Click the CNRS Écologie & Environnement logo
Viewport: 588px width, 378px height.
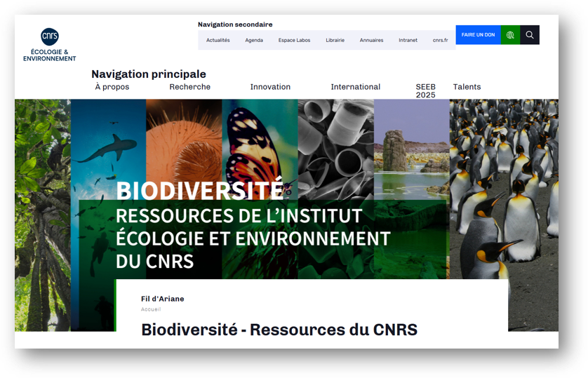(x=50, y=45)
